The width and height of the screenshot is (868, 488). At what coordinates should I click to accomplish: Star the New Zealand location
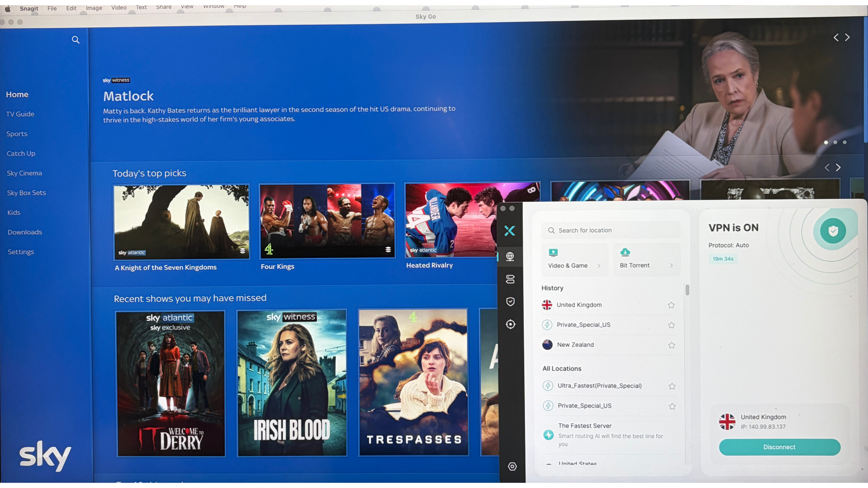pos(672,345)
